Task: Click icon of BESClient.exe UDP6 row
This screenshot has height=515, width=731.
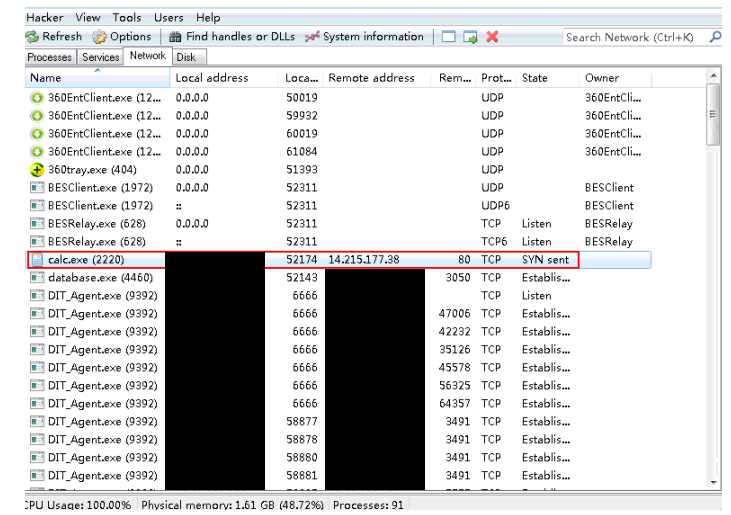Action: tap(37, 206)
